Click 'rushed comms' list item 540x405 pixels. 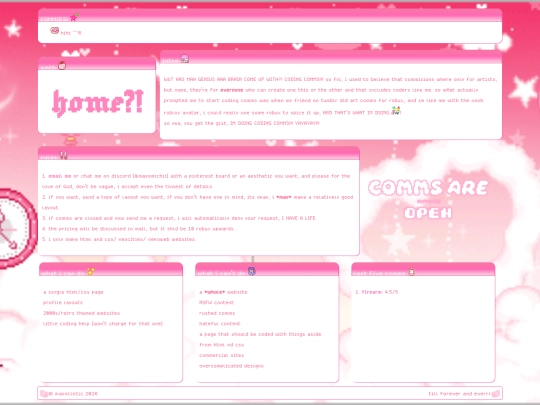pyautogui.click(x=217, y=313)
